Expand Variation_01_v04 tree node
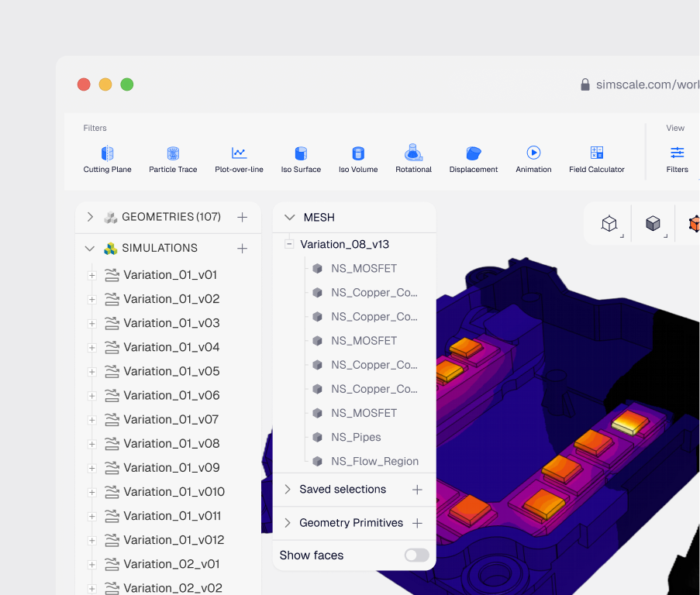The height and width of the screenshot is (595, 700). click(92, 347)
